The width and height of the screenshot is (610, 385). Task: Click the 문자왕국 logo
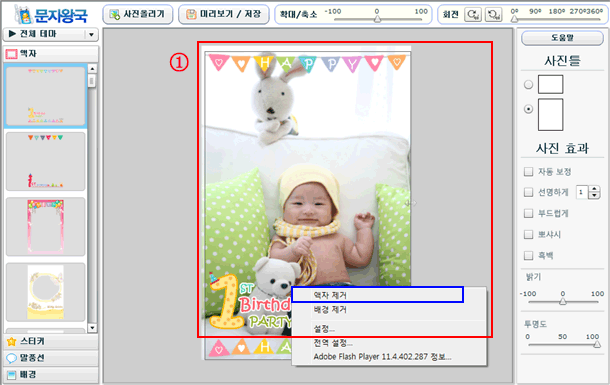pyautogui.click(x=51, y=14)
